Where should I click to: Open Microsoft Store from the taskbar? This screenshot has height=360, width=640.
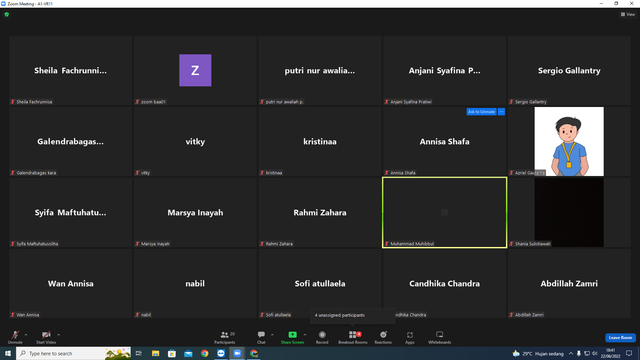point(172,353)
